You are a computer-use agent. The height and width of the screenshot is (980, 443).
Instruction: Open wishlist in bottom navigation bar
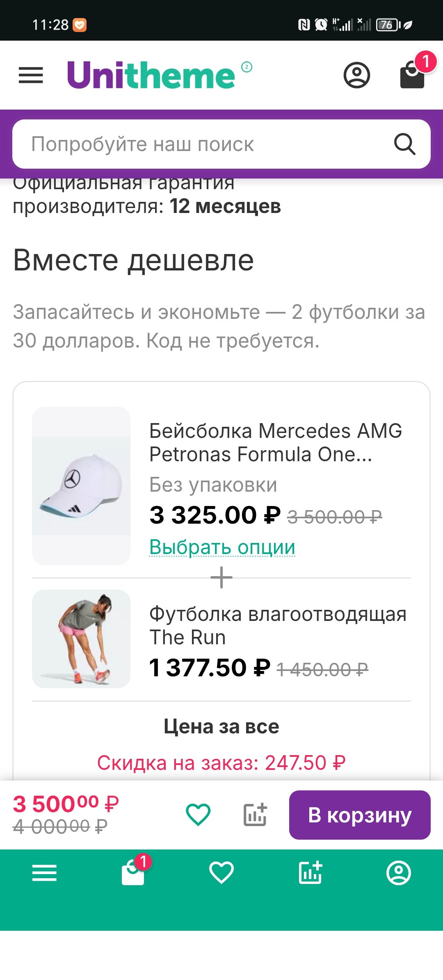[221, 872]
